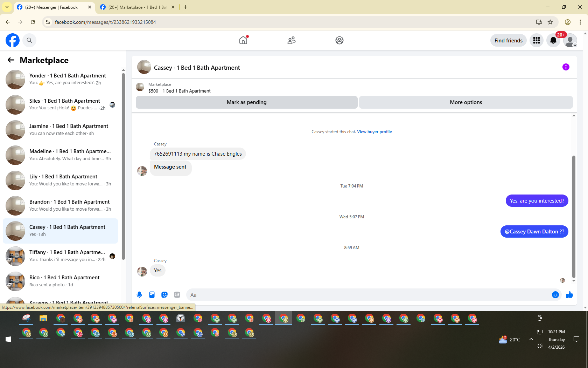
Task: Open the emoji picker in message box
Action: click(555, 295)
